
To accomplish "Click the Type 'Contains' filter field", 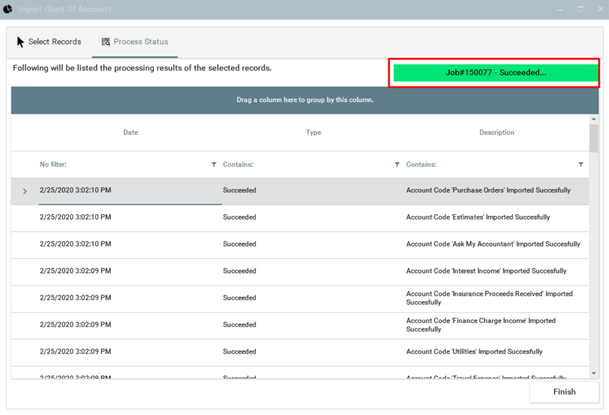I will 305,165.
